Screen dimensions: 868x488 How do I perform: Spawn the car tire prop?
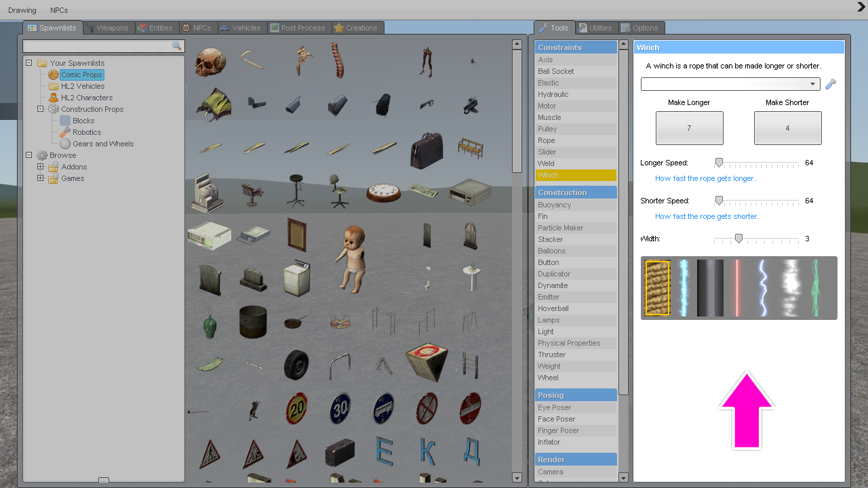tap(296, 365)
